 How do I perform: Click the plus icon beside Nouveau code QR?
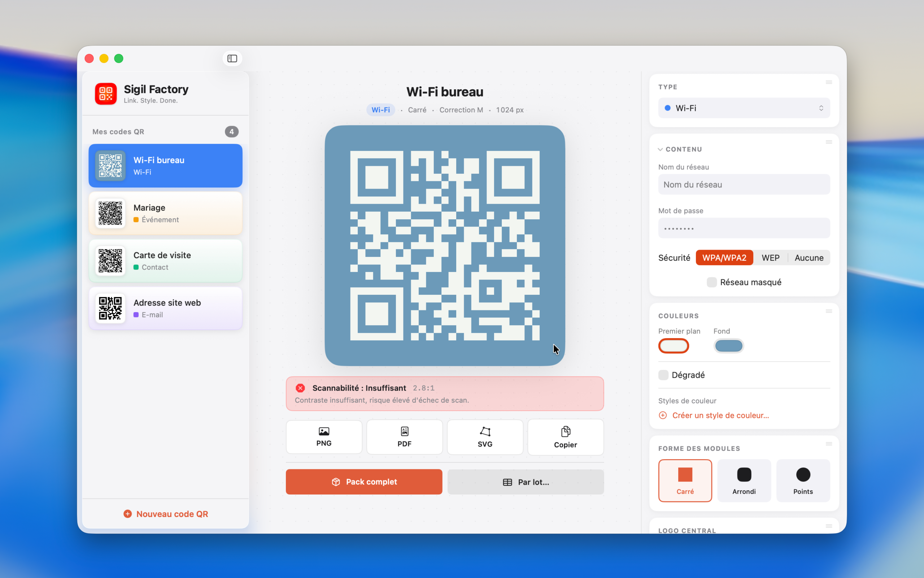pyautogui.click(x=127, y=514)
